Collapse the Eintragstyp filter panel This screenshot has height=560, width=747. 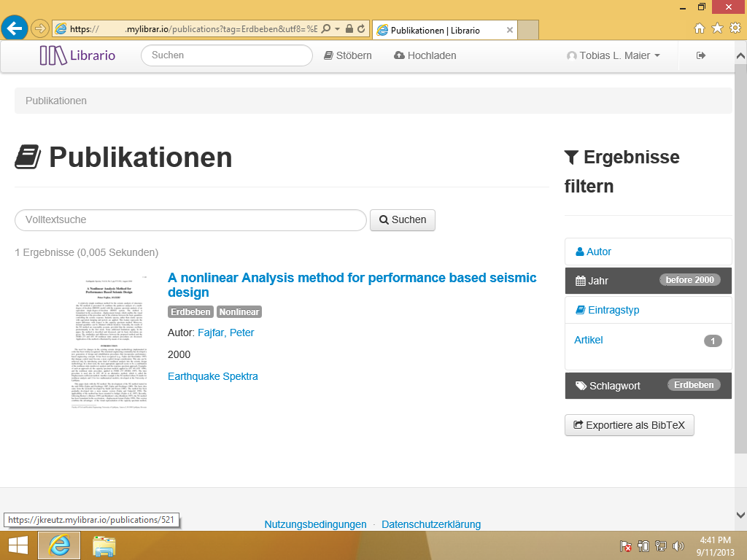tap(613, 310)
